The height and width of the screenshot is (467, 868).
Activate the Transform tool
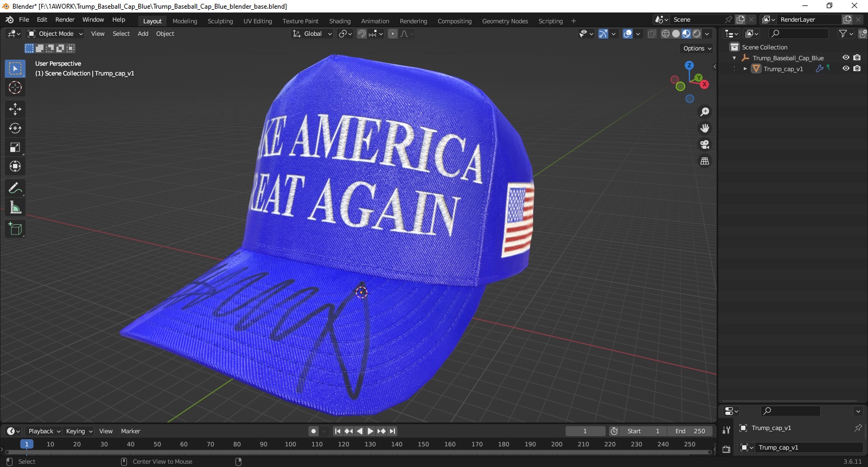[x=15, y=166]
